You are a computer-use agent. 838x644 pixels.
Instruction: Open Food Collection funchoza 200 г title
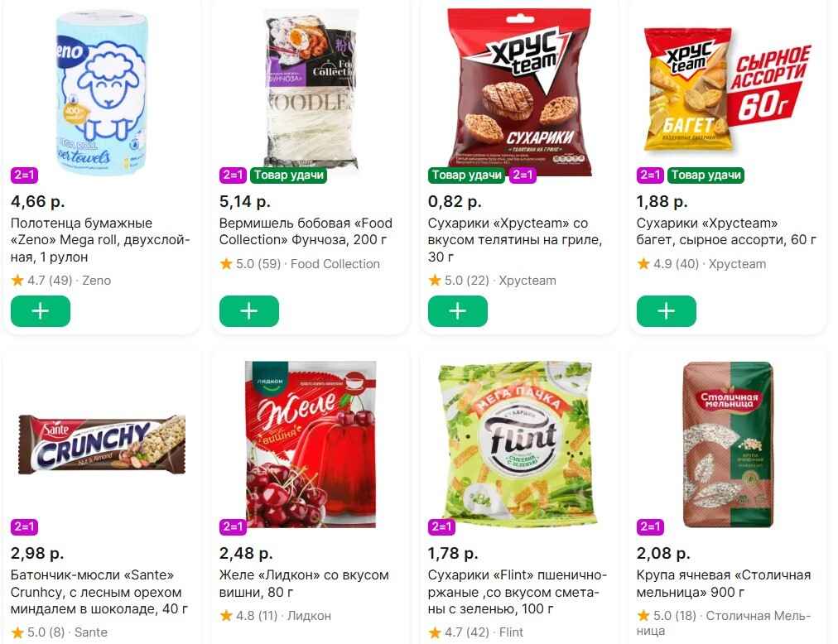pyautogui.click(x=306, y=231)
